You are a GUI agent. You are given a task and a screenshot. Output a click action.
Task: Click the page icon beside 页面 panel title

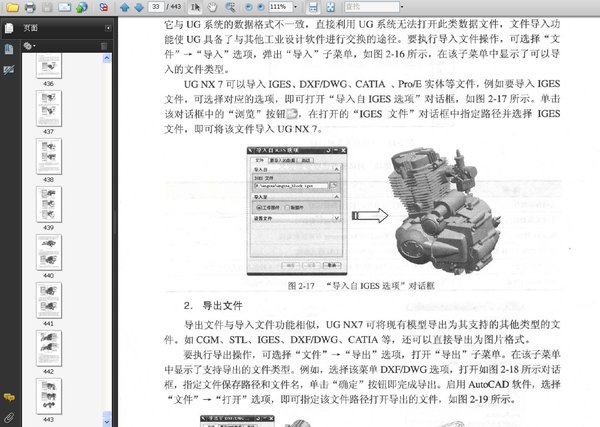coord(9,28)
